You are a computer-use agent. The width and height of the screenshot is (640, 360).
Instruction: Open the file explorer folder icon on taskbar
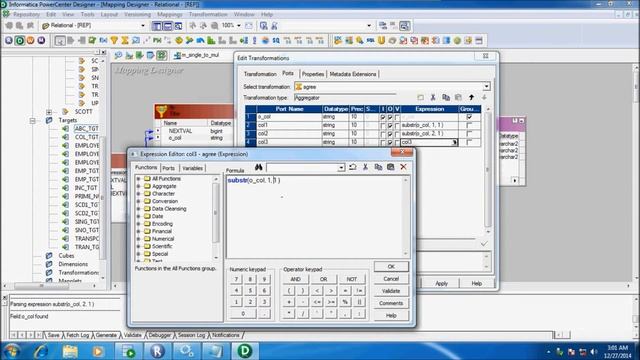pyautogui.click(x=70, y=351)
